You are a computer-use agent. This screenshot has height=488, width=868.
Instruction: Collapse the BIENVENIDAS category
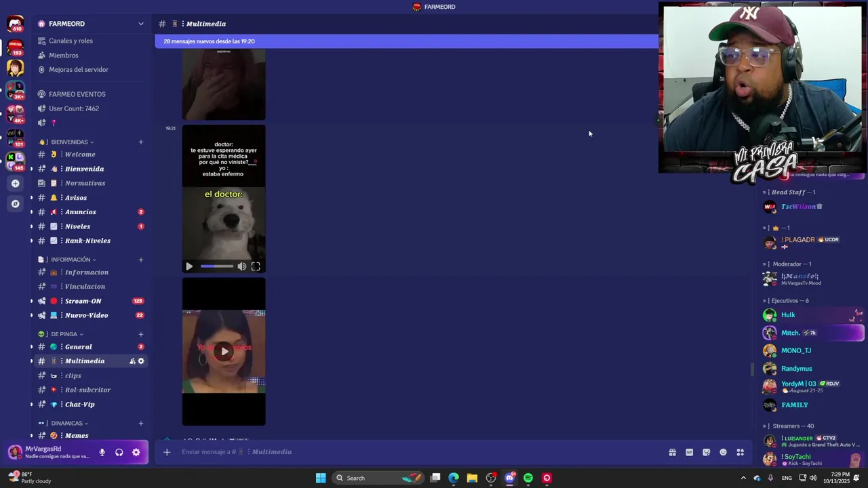(72, 142)
